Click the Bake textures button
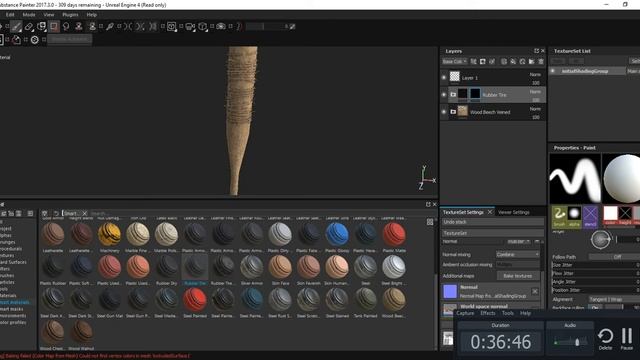 pos(518,276)
